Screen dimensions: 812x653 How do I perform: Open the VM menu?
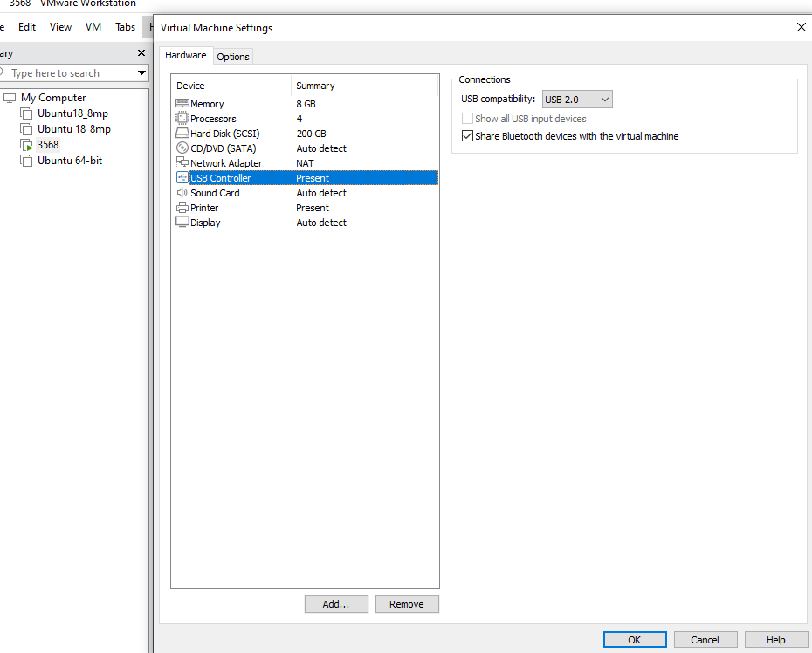pyautogui.click(x=93, y=27)
